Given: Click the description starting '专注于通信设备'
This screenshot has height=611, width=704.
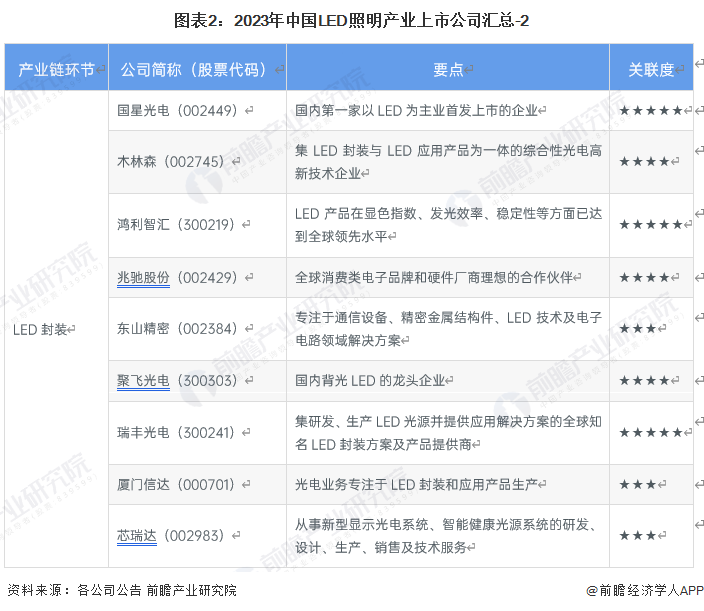Looking at the screenshot, I should tap(448, 329).
